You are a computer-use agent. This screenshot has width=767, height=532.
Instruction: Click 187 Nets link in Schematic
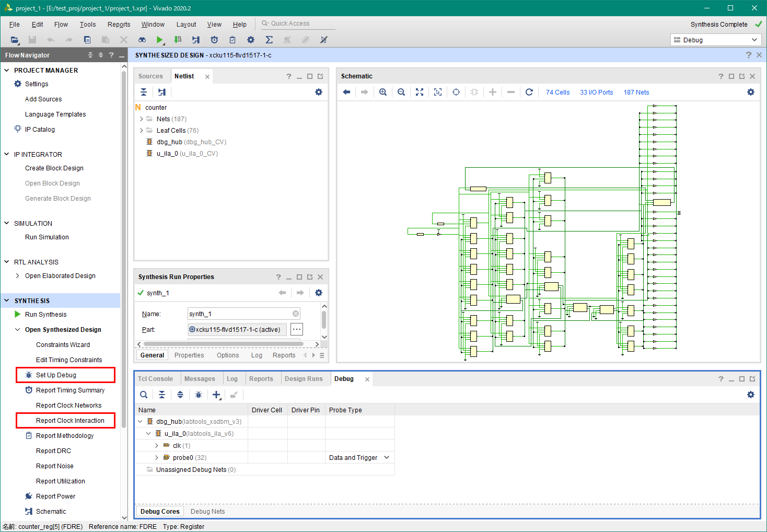point(636,92)
